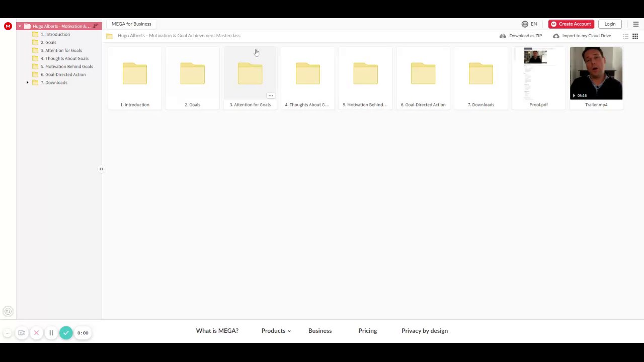Click the 0:00 recording timer
644x362 pixels.
[83, 333]
